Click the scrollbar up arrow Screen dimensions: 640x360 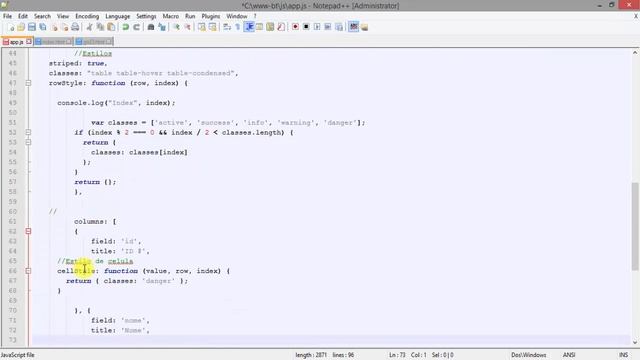pyautogui.click(x=635, y=53)
